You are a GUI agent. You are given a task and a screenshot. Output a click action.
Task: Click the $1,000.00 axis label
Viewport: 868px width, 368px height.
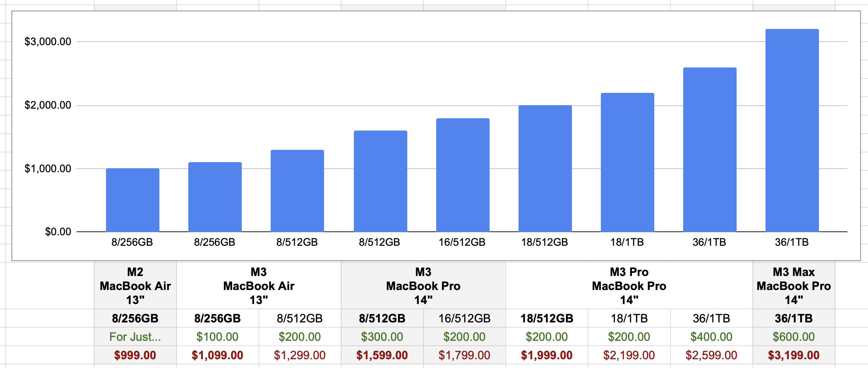48,169
